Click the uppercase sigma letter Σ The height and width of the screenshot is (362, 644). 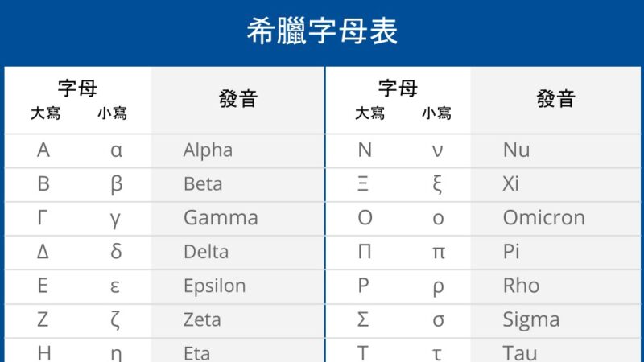[364, 319]
